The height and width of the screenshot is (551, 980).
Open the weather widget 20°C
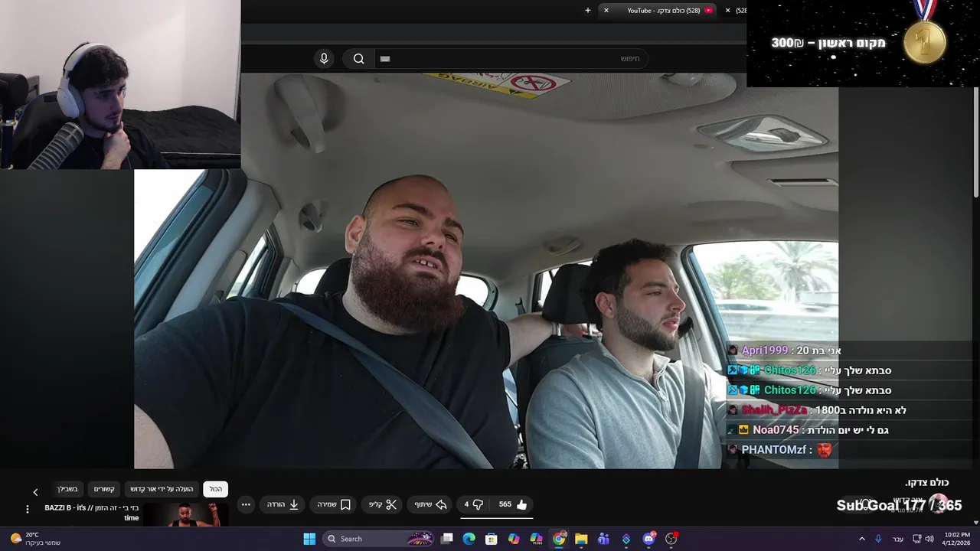34,539
